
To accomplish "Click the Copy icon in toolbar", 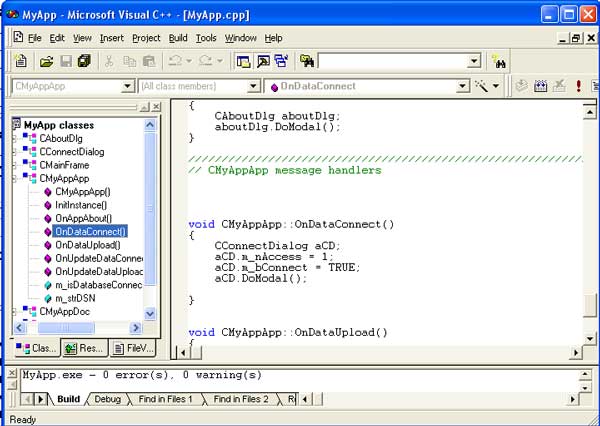I will (129, 61).
